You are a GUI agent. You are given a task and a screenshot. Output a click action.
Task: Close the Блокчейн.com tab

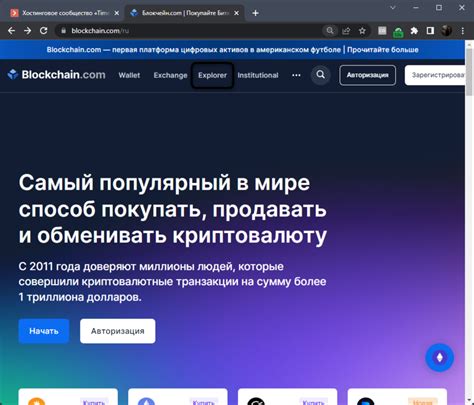pyautogui.click(x=236, y=13)
